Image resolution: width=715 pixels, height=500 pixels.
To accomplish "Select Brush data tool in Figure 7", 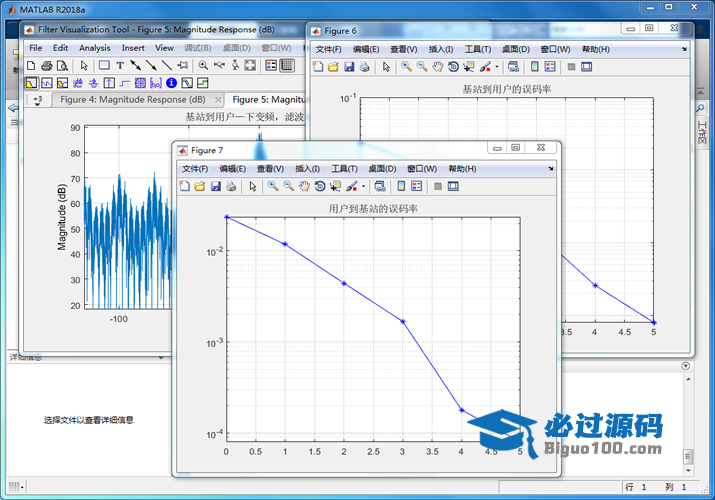I will point(352,186).
